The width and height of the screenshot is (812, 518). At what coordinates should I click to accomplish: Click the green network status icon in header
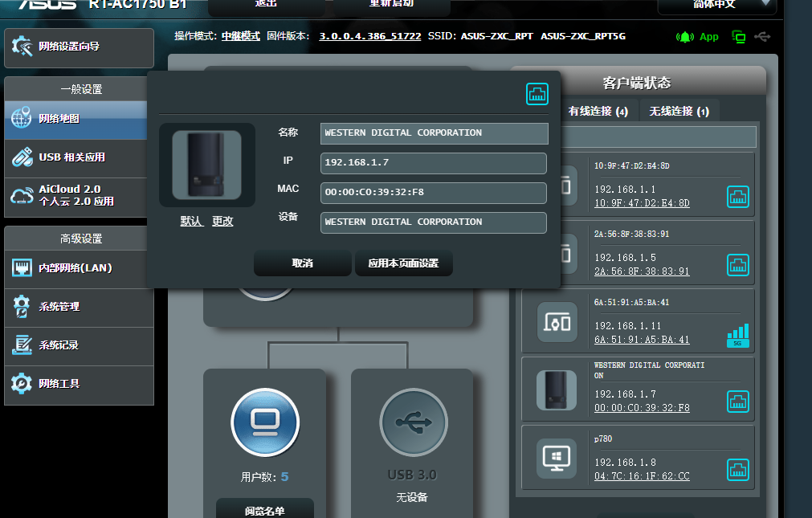(738, 37)
